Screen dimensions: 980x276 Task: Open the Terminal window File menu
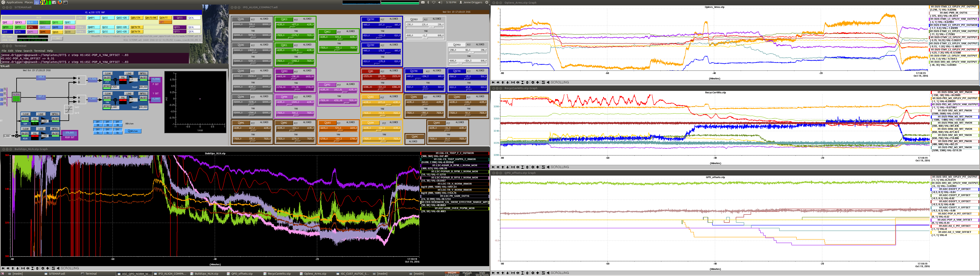[x=4, y=51]
